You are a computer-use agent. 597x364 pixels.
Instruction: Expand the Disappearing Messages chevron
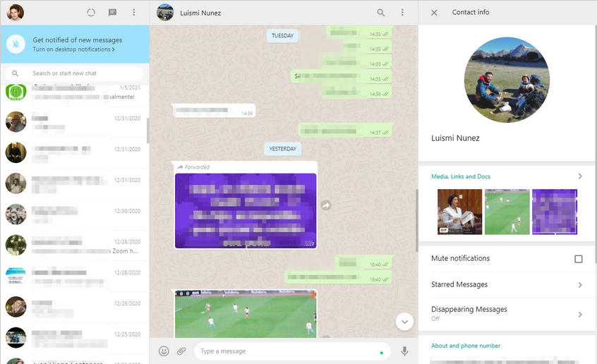pyautogui.click(x=580, y=315)
